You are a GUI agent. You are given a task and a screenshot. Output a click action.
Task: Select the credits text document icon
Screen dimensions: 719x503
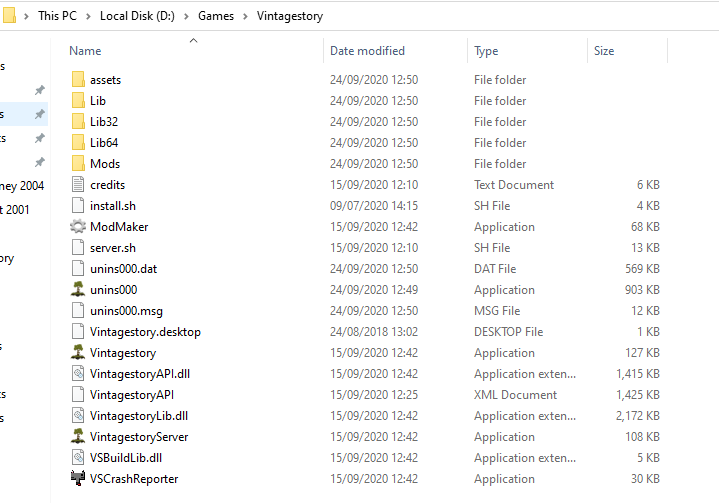tap(79, 185)
